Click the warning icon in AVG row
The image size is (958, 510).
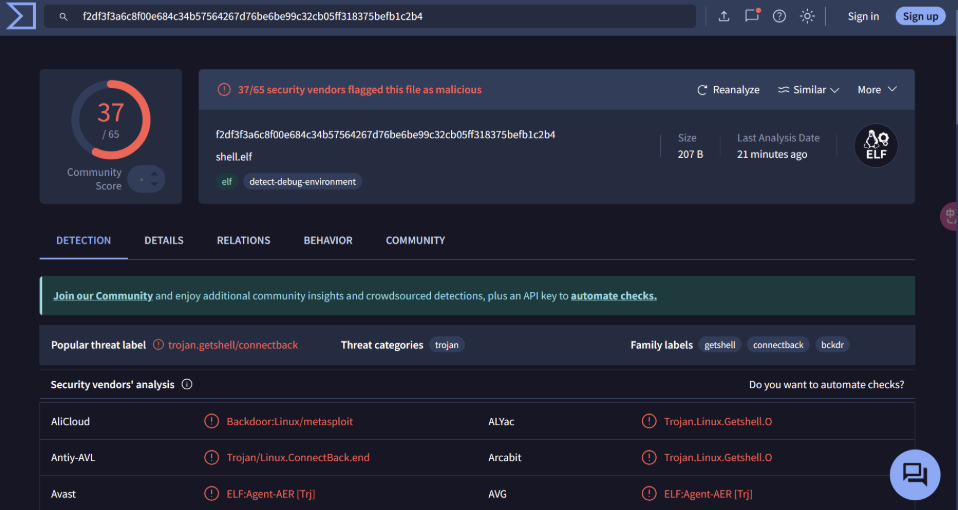pos(649,494)
